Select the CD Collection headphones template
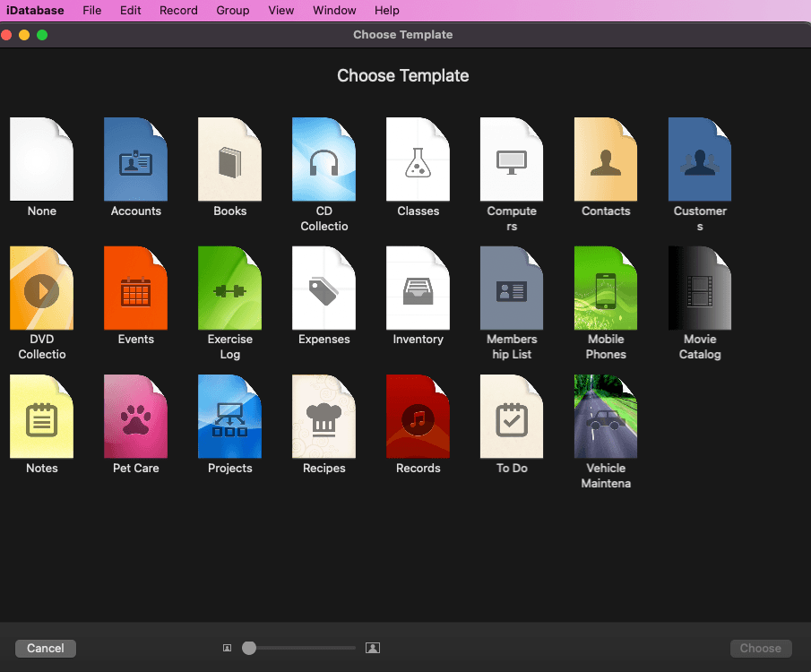The image size is (811, 672). point(324,159)
